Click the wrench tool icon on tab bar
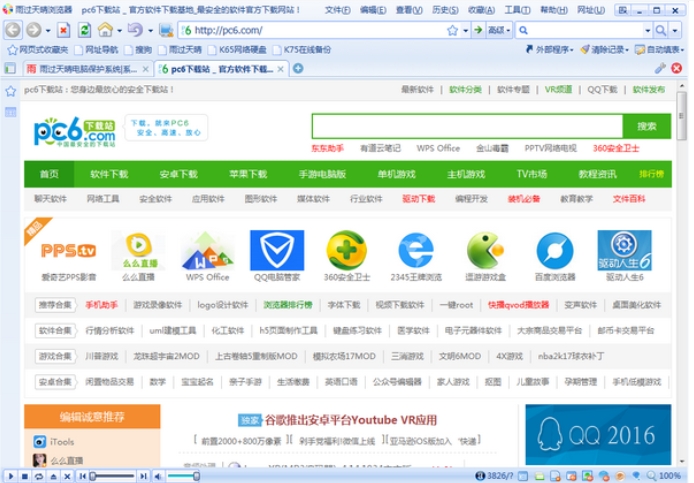 [660, 68]
